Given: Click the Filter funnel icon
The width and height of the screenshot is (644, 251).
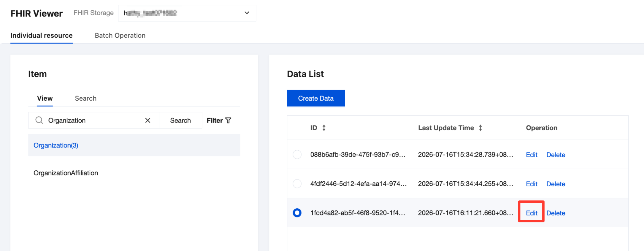Looking at the screenshot, I should (228, 120).
